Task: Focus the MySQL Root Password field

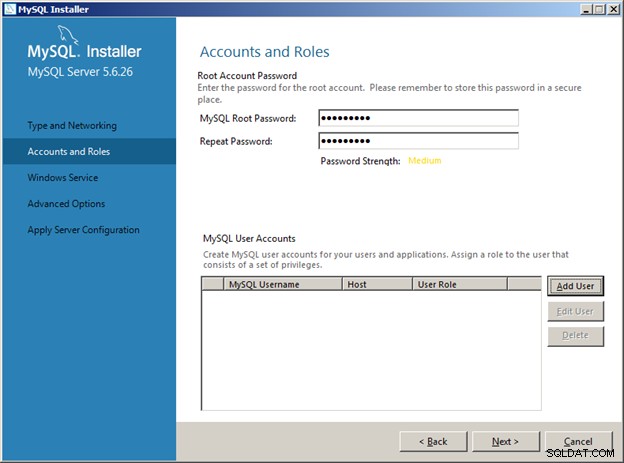Action: tap(418, 118)
